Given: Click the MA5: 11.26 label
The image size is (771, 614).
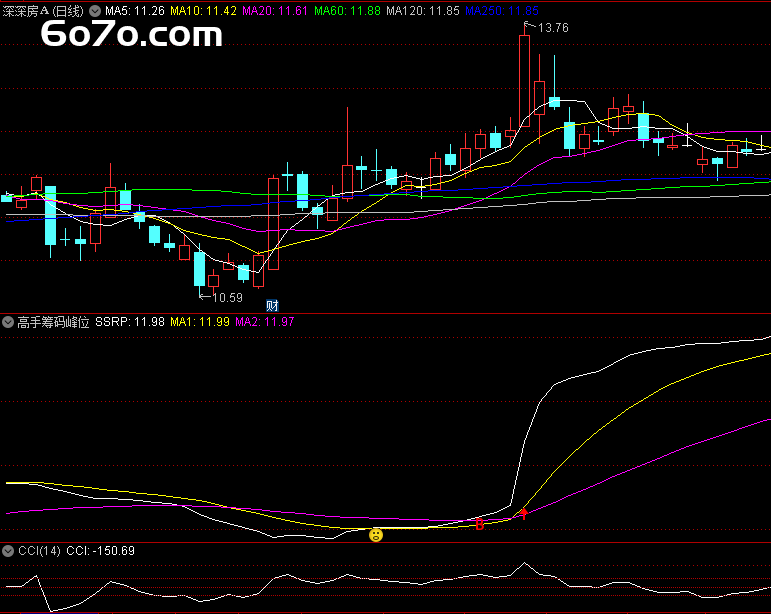Looking at the screenshot, I should pyautogui.click(x=135, y=11).
